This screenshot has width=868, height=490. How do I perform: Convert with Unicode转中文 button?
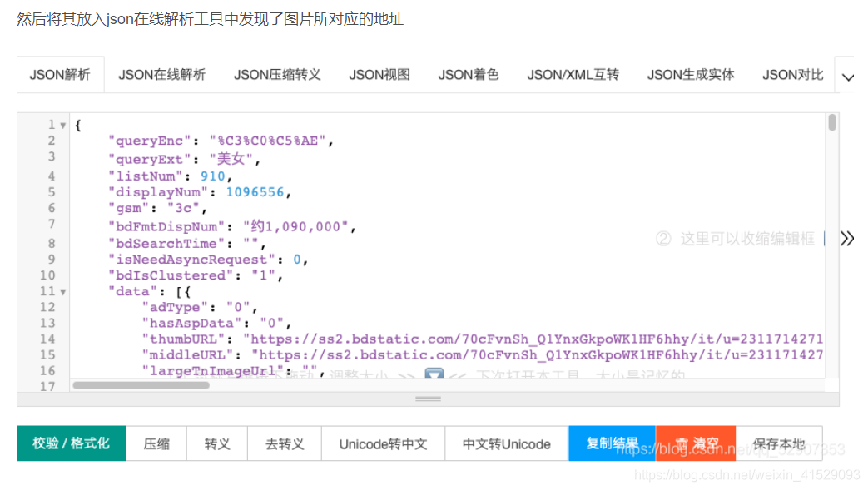click(x=383, y=443)
